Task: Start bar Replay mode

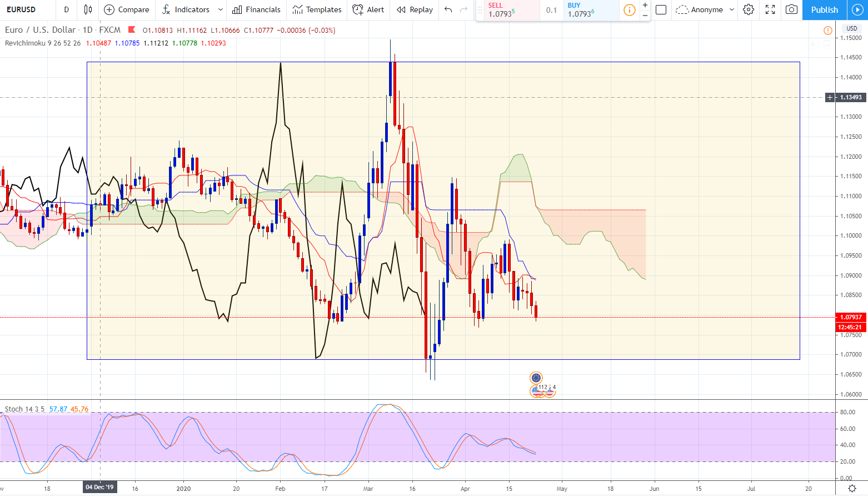Action: pyautogui.click(x=415, y=9)
